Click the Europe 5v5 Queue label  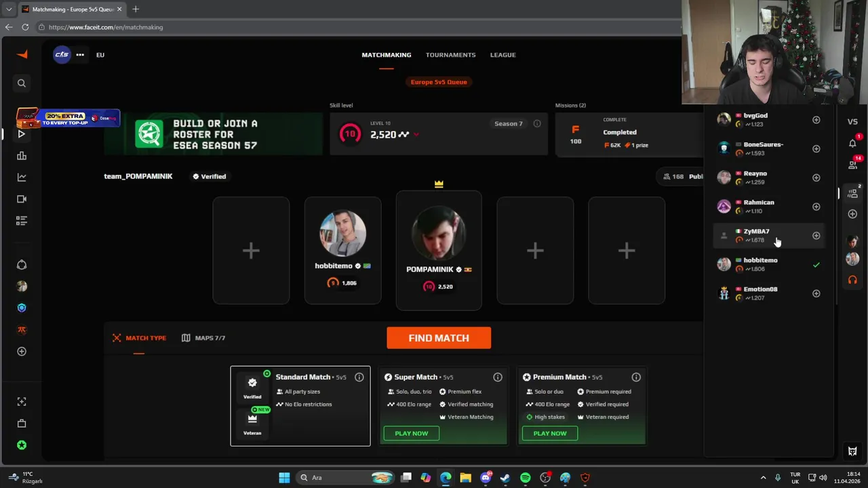pos(439,82)
